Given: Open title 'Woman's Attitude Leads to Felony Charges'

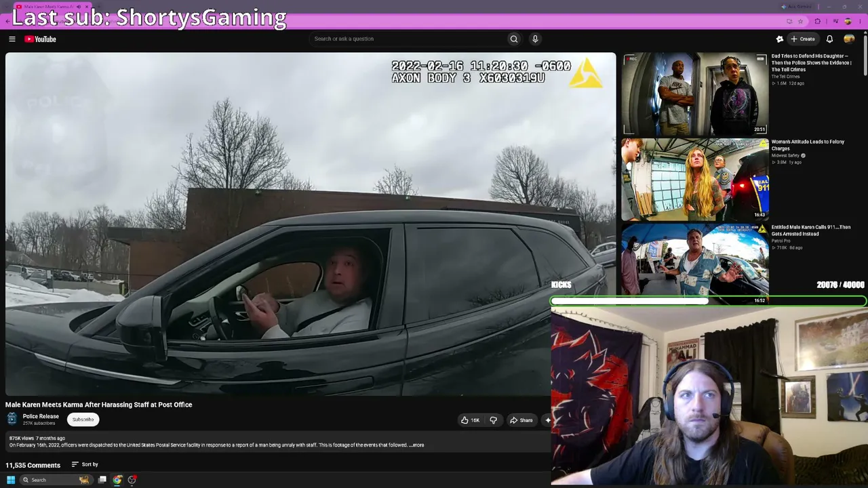Looking at the screenshot, I should point(808,145).
